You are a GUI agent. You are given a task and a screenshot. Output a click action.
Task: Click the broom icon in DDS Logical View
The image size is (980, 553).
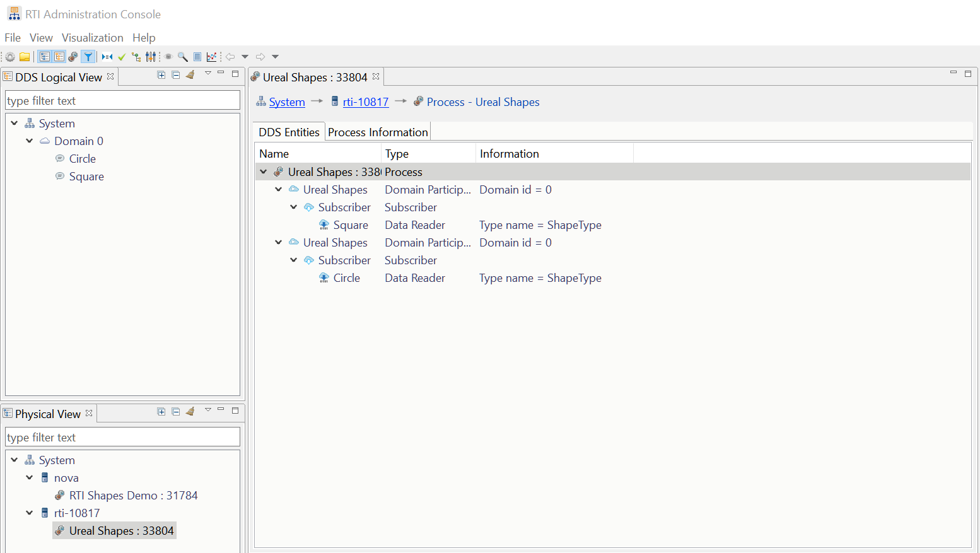(190, 75)
